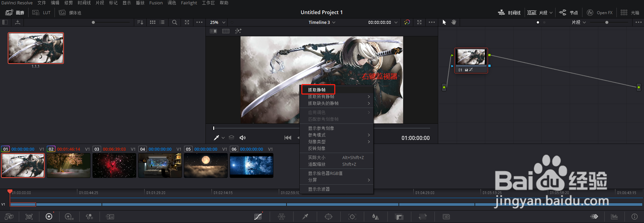The width and height of the screenshot is (644, 223).
Task: Open the Power Window palette
Action: pos(329,217)
